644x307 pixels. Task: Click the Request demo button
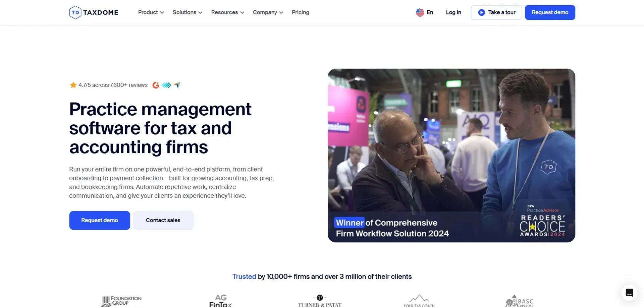coord(550,12)
